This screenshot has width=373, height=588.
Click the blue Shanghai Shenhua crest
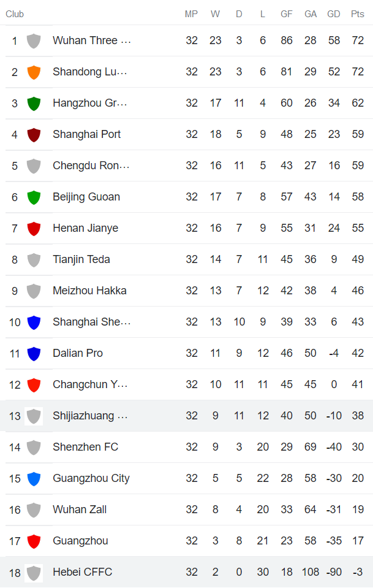tap(34, 322)
